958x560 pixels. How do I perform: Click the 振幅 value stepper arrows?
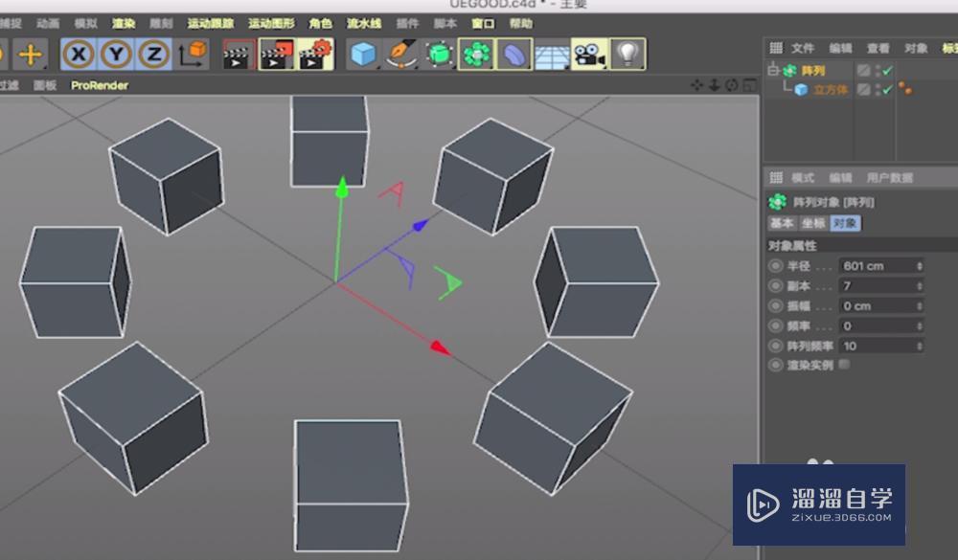919,306
